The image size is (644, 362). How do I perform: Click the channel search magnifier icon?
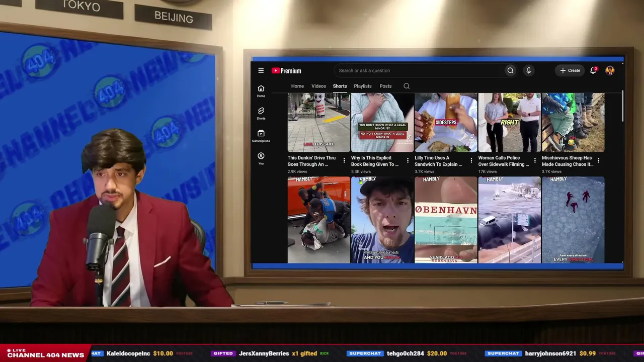tap(407, 86)
